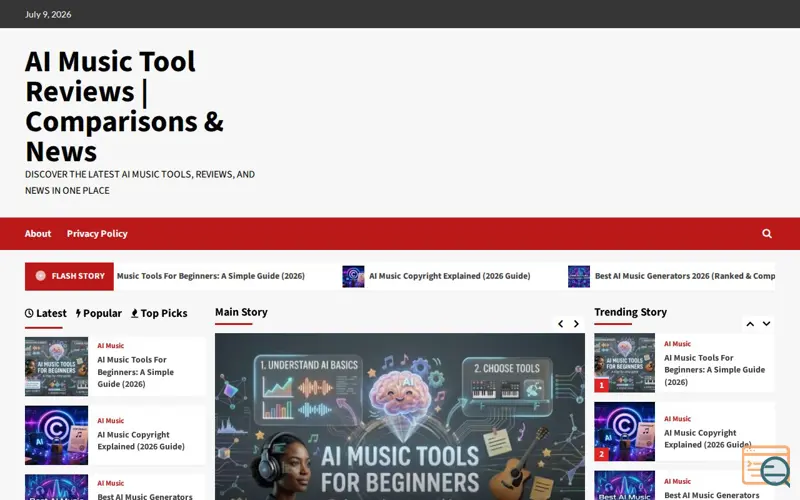800x500 pixels.
Task: Open Trending article AI Music Tools For Beginners
Action: 714,370
